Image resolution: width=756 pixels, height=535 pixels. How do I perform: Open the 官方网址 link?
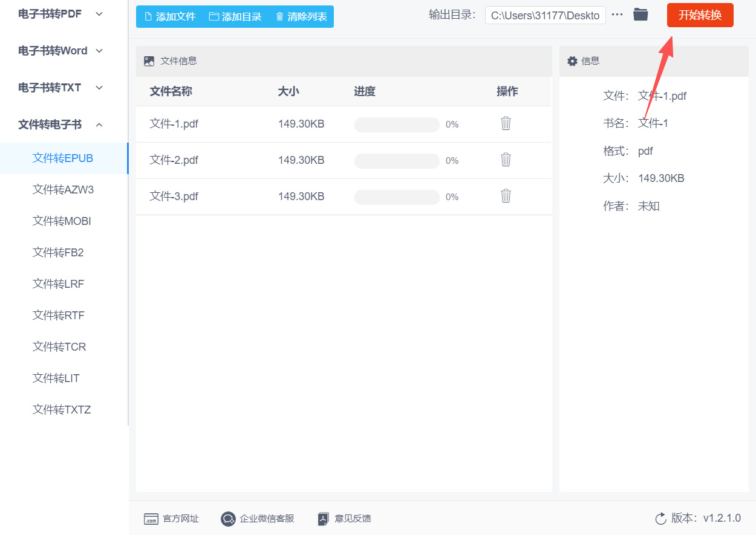181,519
